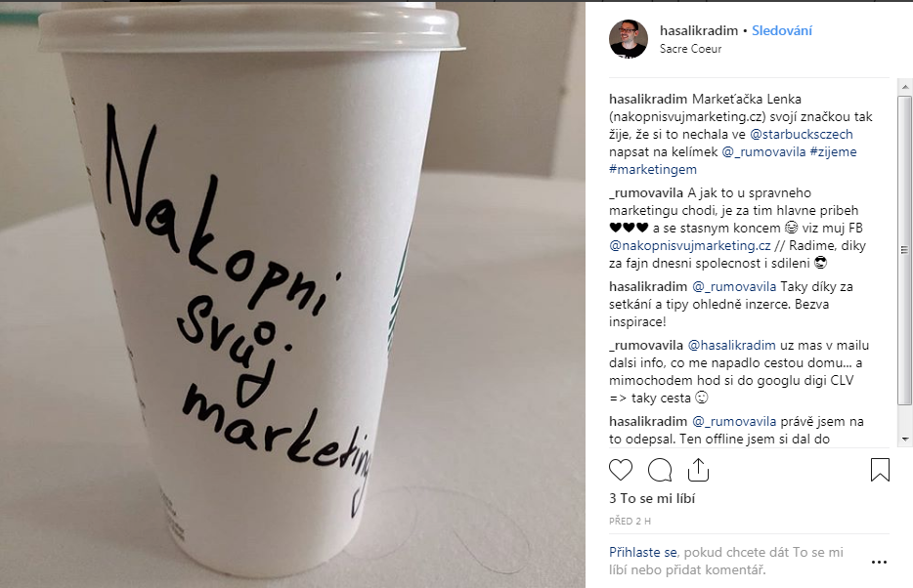Open hasalikradim profile avatar picture
The height and width of the screenshot is (588, 913).
[629, 39]
